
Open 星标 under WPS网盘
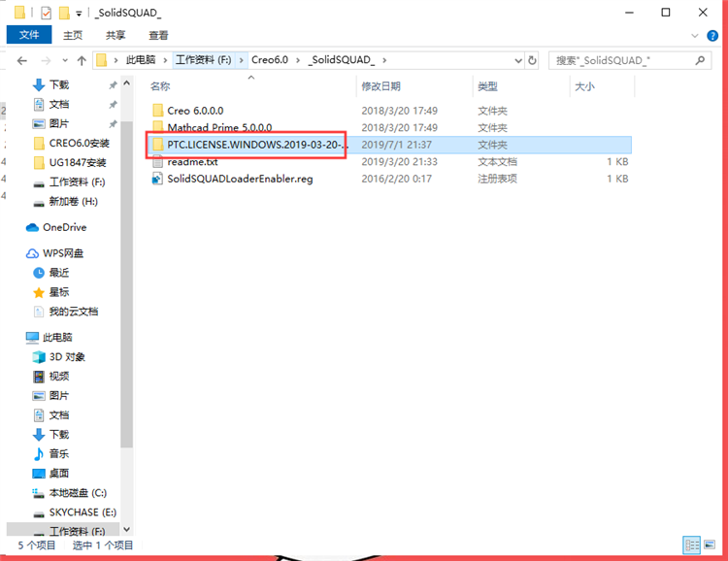click(x=59, y=292)
